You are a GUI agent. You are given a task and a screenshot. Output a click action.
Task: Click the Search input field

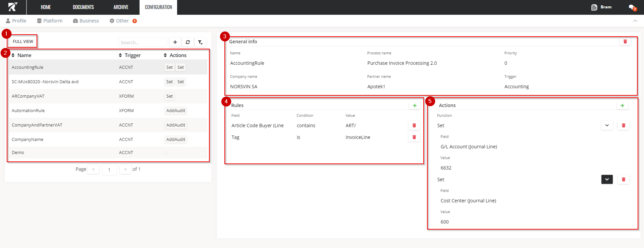pyautogui.click(x=142, y=43)
